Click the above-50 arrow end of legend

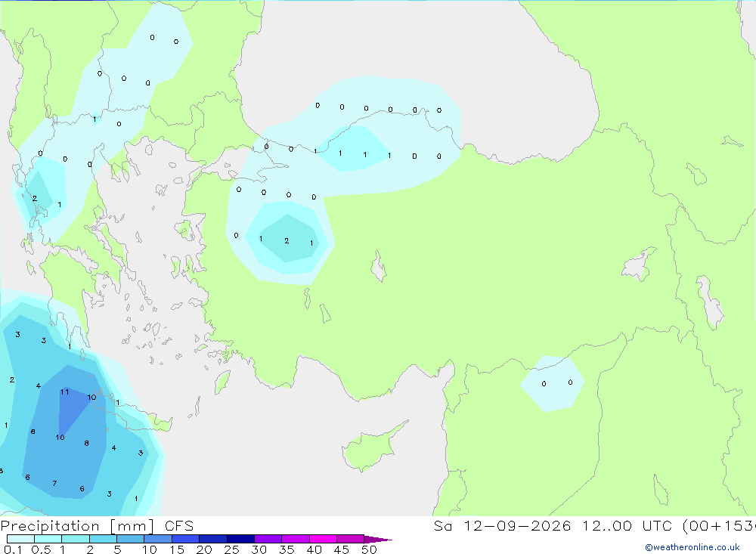point(378,539)
